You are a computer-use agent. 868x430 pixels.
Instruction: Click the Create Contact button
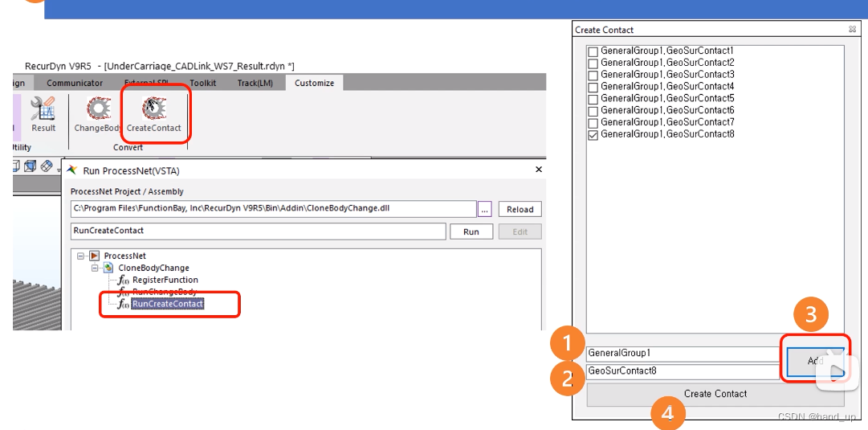715,394
